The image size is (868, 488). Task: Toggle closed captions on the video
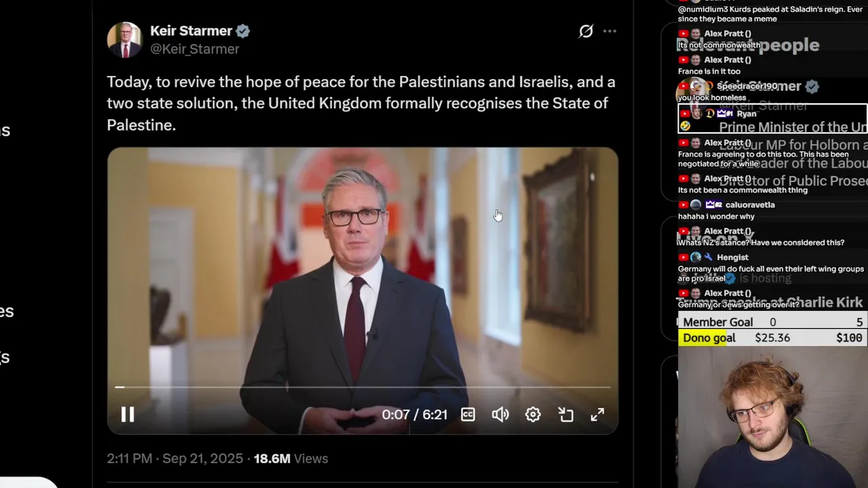(x=468, y=414)
